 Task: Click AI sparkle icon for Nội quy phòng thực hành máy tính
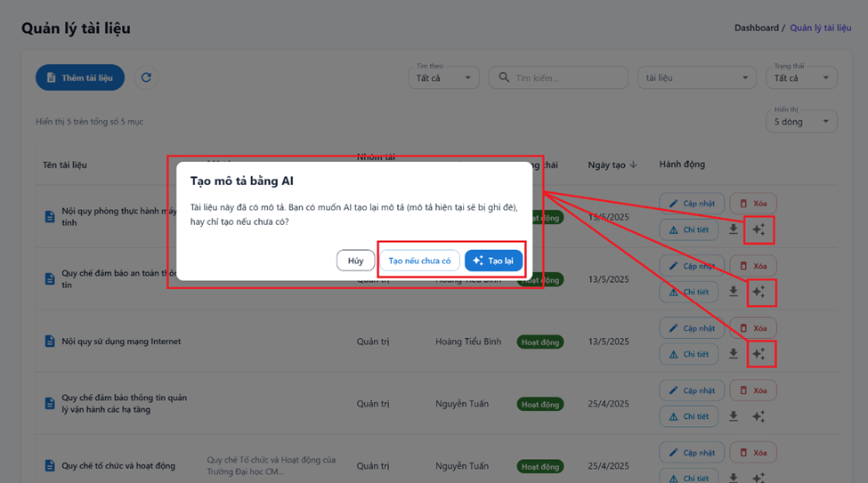point(758,229)
